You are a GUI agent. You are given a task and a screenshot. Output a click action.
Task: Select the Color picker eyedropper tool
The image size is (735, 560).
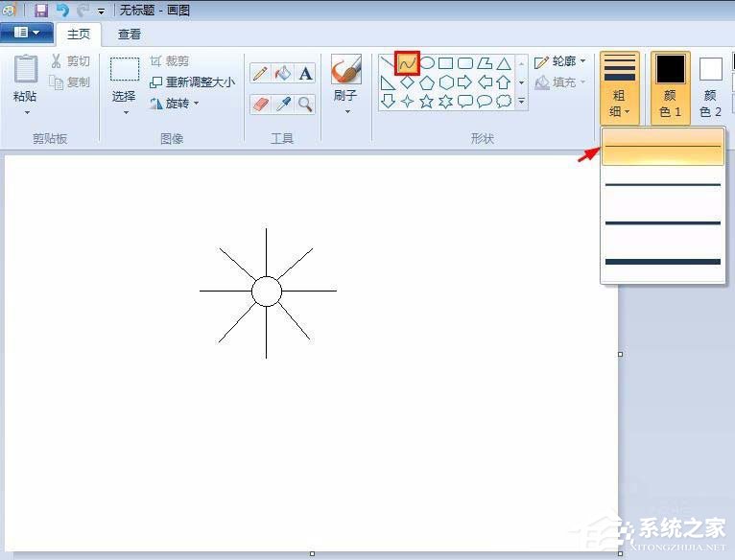tap(283, 104)
